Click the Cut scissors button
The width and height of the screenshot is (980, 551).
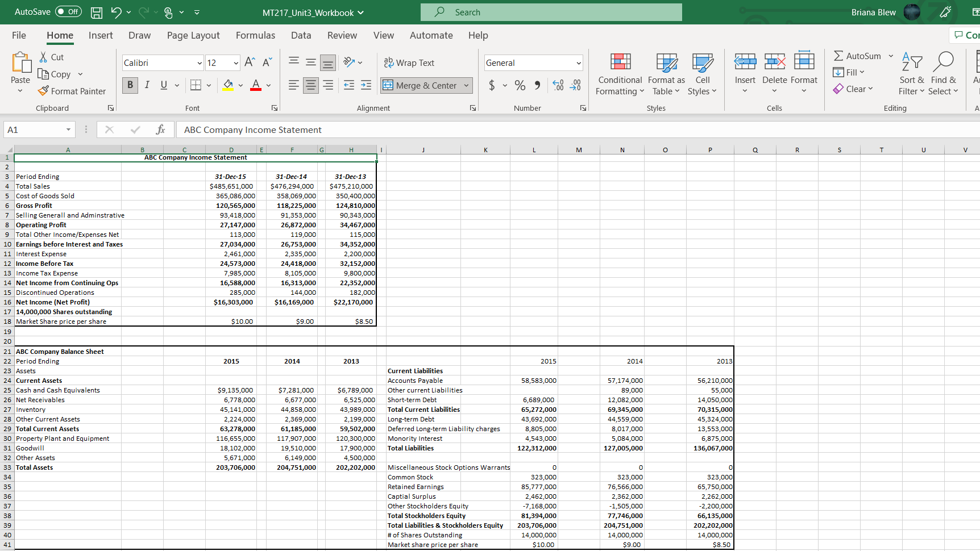(x=51, y=57)
